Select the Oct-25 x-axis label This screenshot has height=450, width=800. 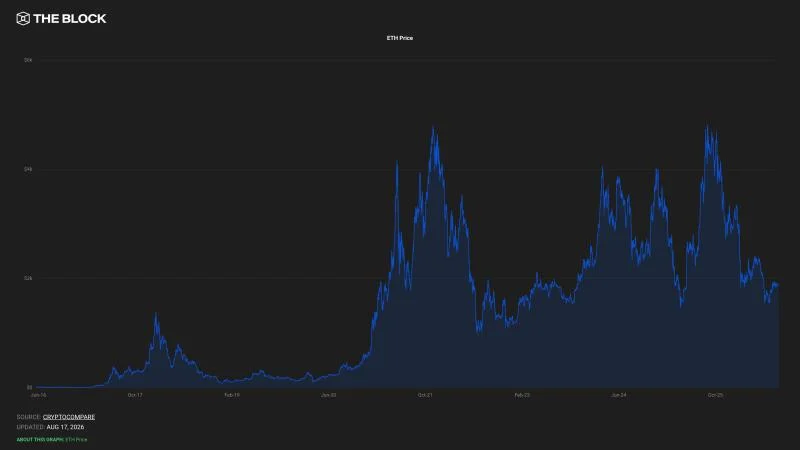[x=715, y=395]
